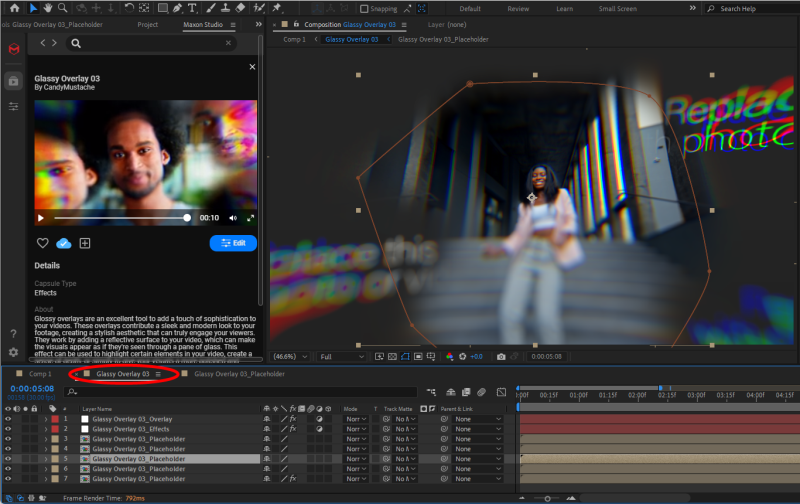
Task: Click the blue Edit button
Action: [x=233, y=243]
